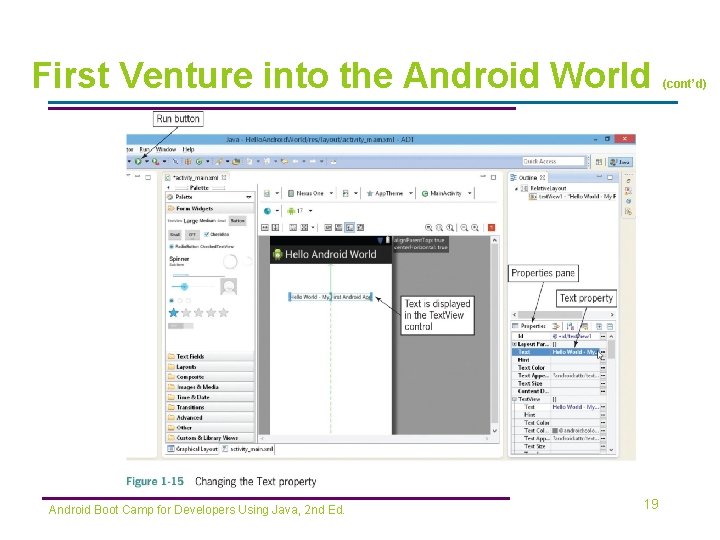Collapse the RelativeLayout tree node arrow

click(x=517, y=189)
